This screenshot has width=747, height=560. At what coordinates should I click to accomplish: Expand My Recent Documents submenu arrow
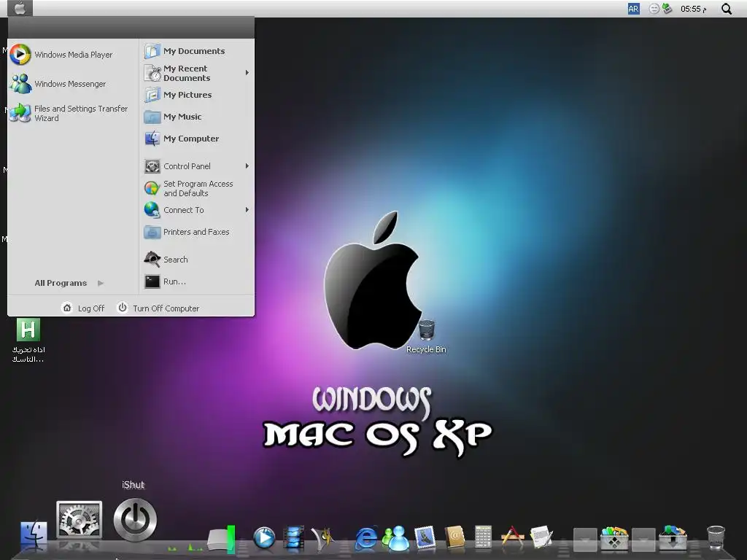pyautogui.click(x=247, y=72)
